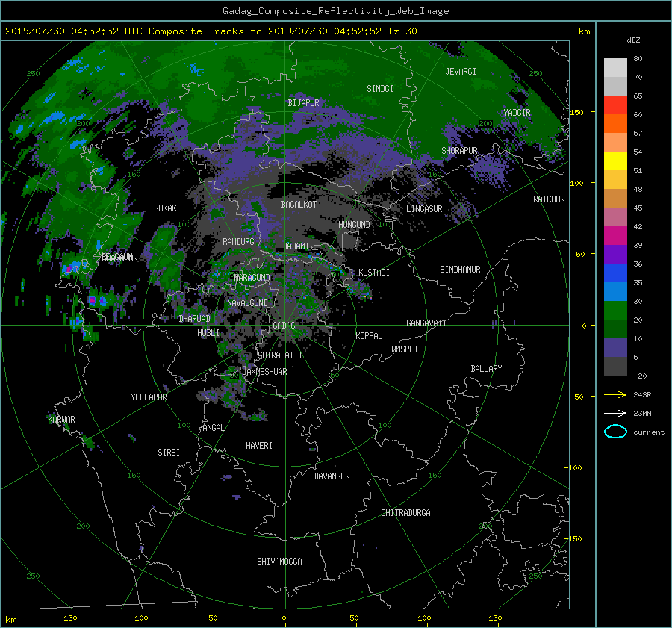Click the SHIRAHATTI city label
The image size is (672, 628).
click(280, 355)
